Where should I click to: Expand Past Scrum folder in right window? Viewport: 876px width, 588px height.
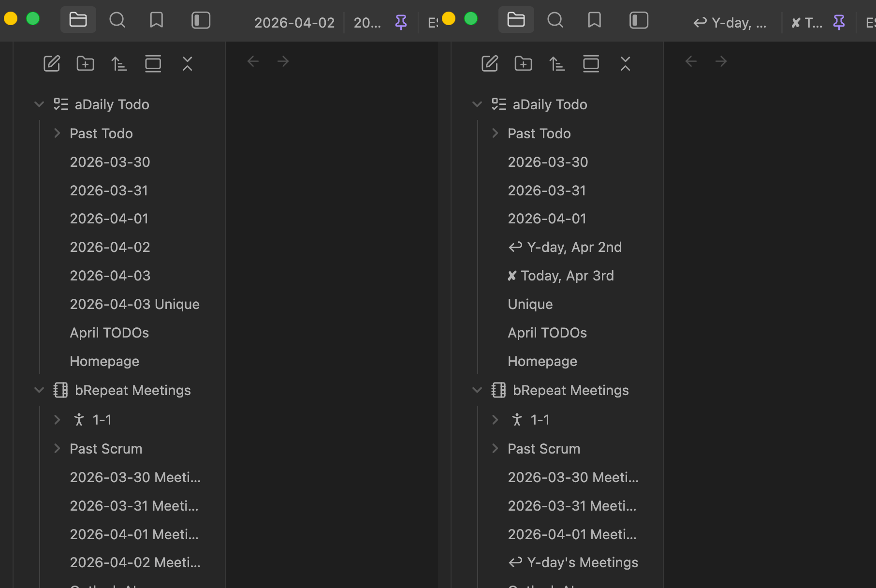495,448
